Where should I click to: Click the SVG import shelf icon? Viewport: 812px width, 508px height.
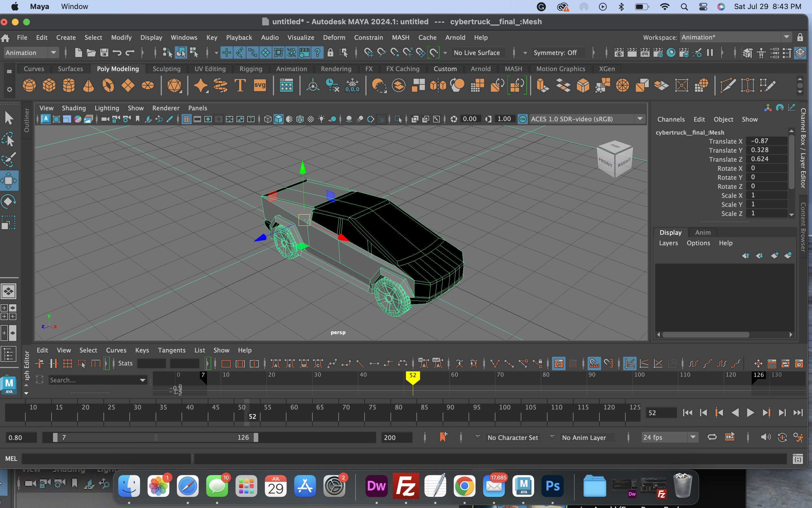[260, 85]
